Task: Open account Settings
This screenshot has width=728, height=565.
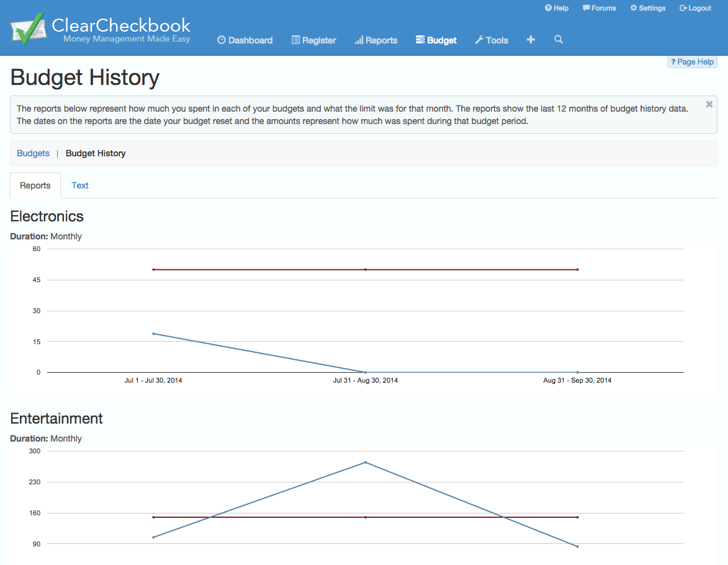Action: pyautogui.click(x=648, y=8)
